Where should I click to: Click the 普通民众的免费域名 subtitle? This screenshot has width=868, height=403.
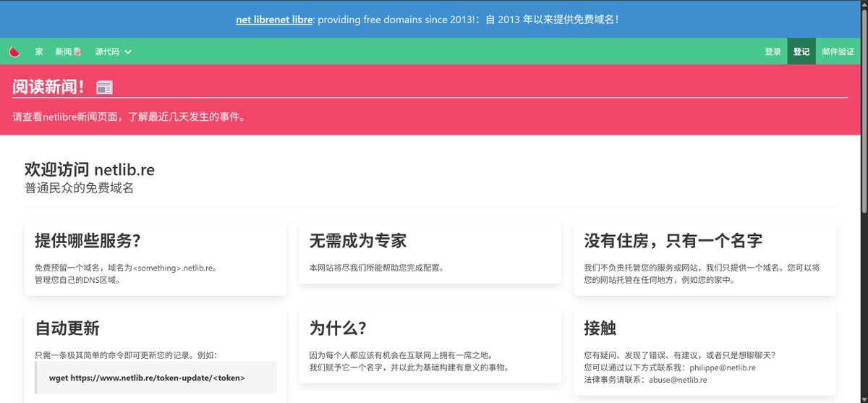79,188
